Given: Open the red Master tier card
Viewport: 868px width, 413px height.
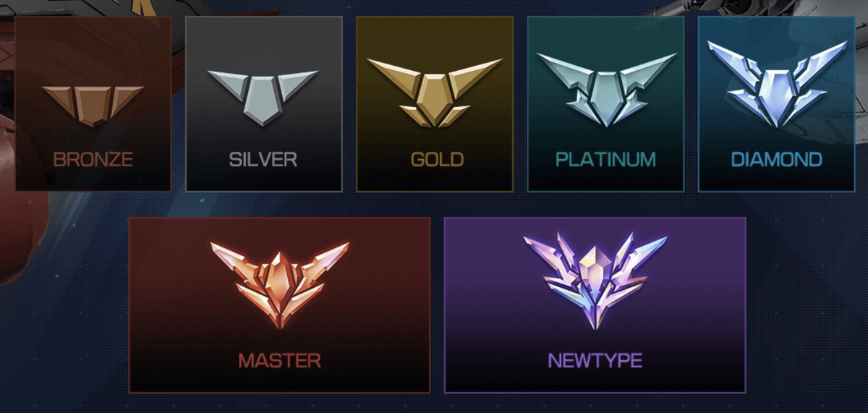Looking at the screenshot, I should (279, 305).
